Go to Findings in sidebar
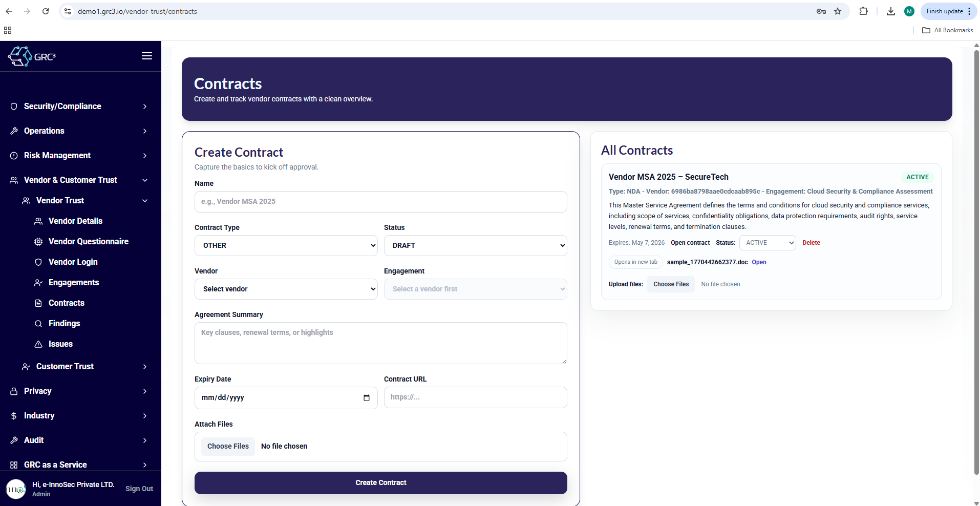The height and width of the screenshot is (506, 980). coord(64,323)
